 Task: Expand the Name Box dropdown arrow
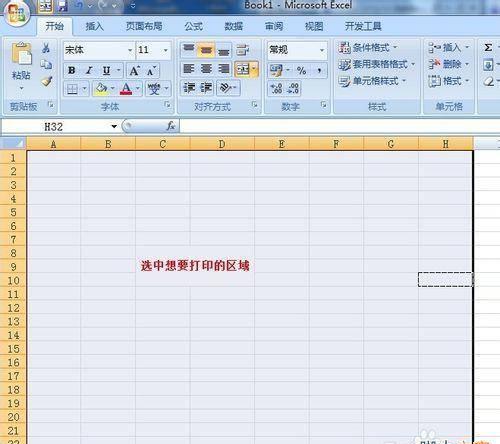point(114,126)
